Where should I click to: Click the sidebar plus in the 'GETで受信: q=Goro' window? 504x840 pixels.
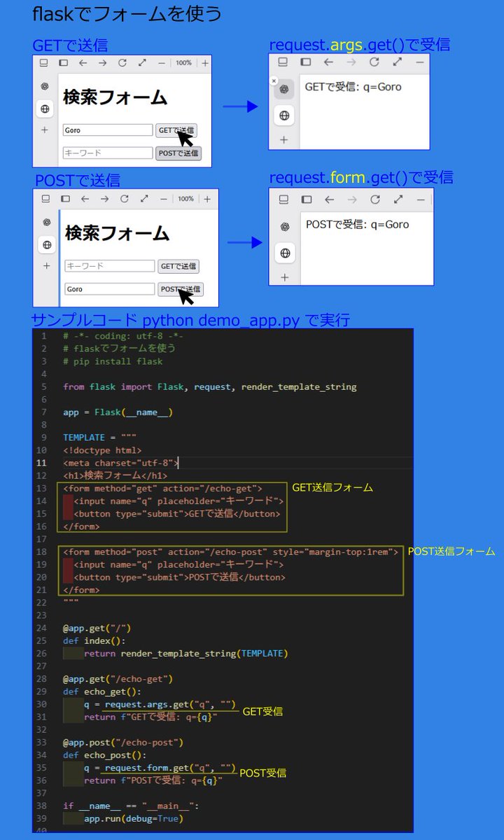click(283, 140)
